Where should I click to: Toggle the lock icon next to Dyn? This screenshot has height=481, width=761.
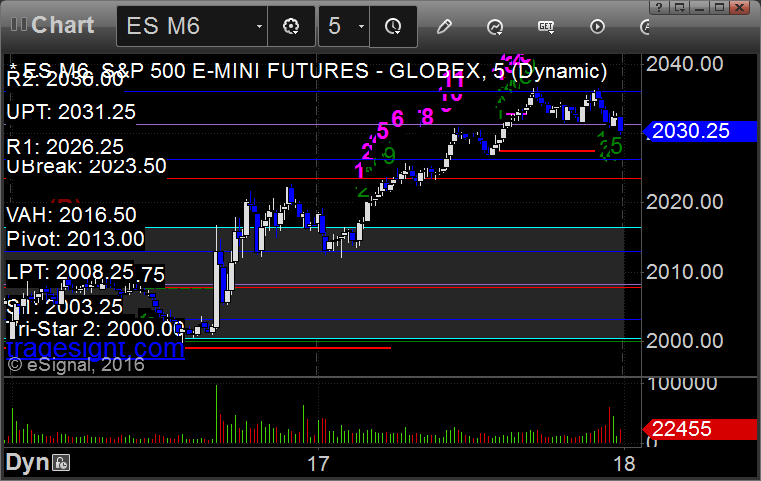point(62,463)
